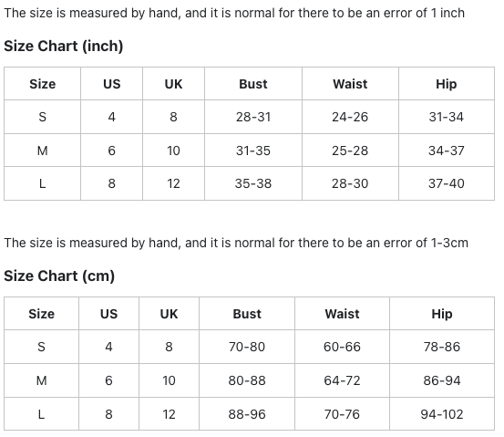The height and width of the screenshot is (437, 504).
Task: Select the Hip header in cm table
Action: point(442,314)
